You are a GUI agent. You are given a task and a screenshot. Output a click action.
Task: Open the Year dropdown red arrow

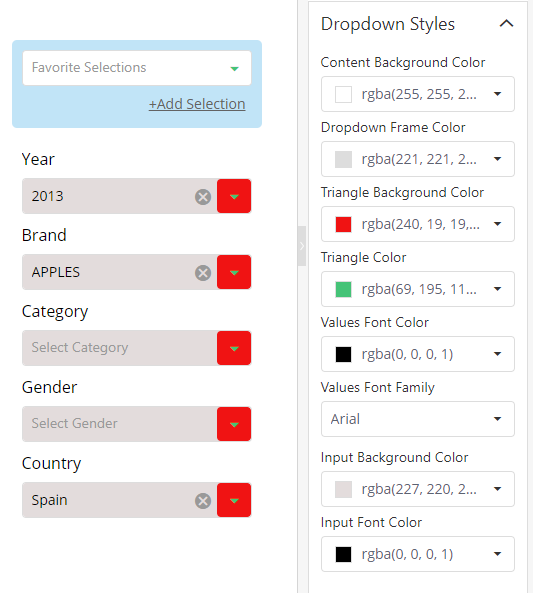(x=234, y=196)
